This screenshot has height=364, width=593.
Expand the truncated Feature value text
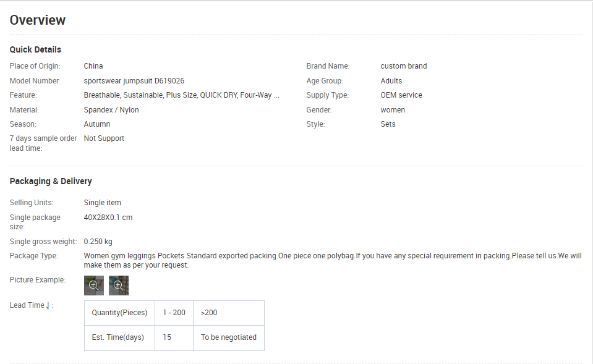tap(182, 95)
